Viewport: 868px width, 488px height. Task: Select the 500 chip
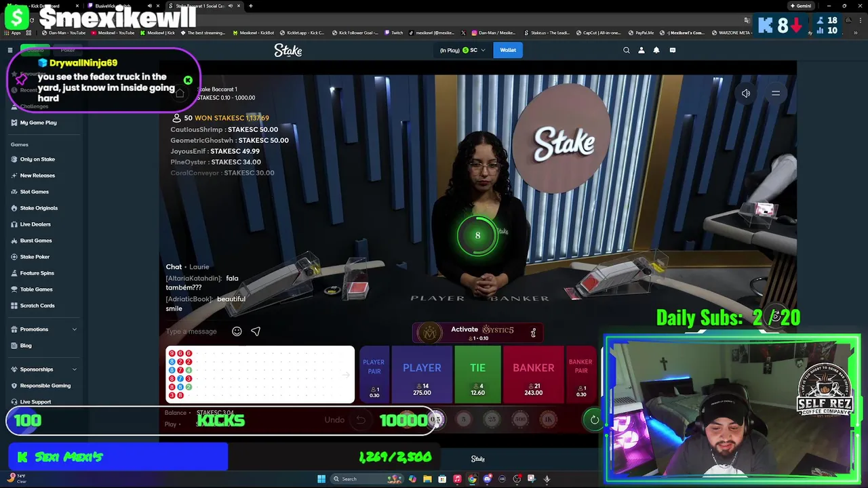520,420
